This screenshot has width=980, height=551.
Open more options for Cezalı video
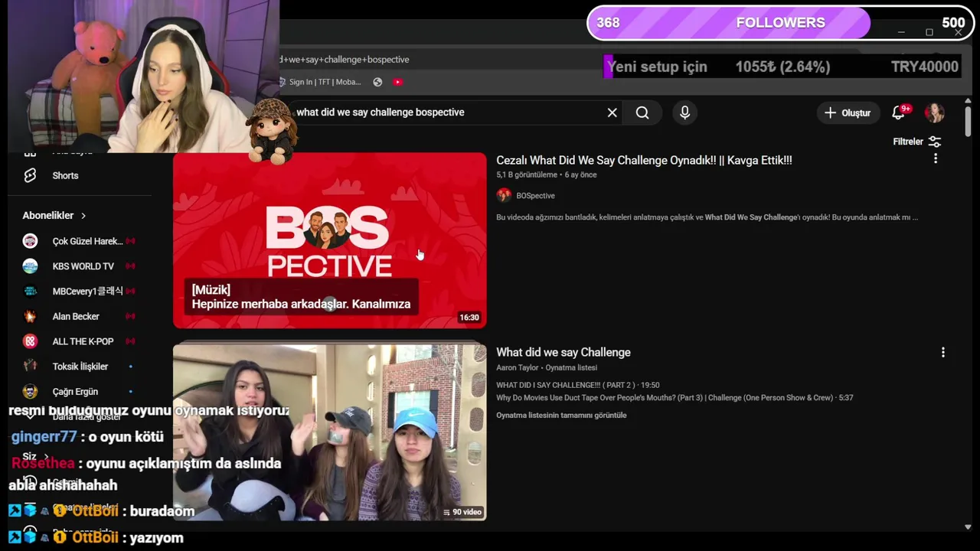935,158
